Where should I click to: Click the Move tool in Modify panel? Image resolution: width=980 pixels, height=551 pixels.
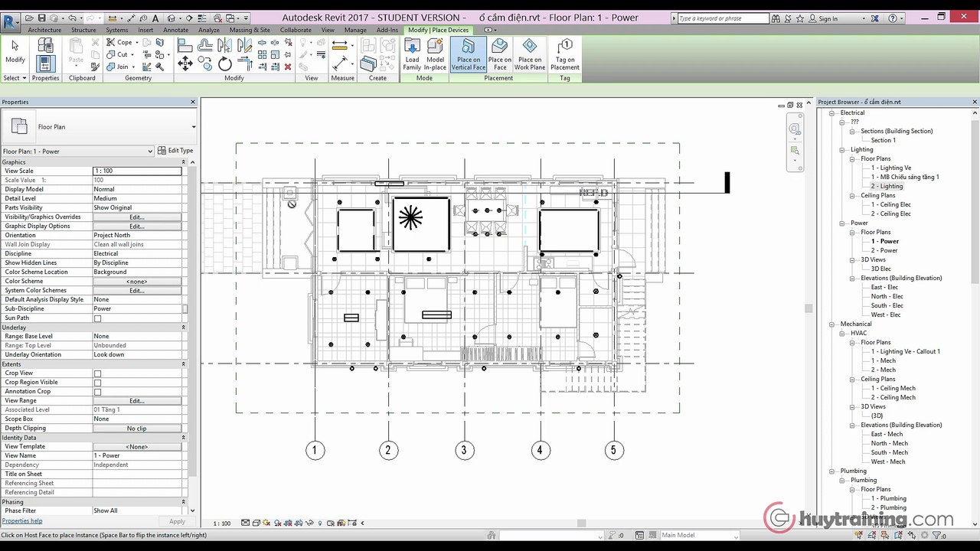(x=185, y=64)
